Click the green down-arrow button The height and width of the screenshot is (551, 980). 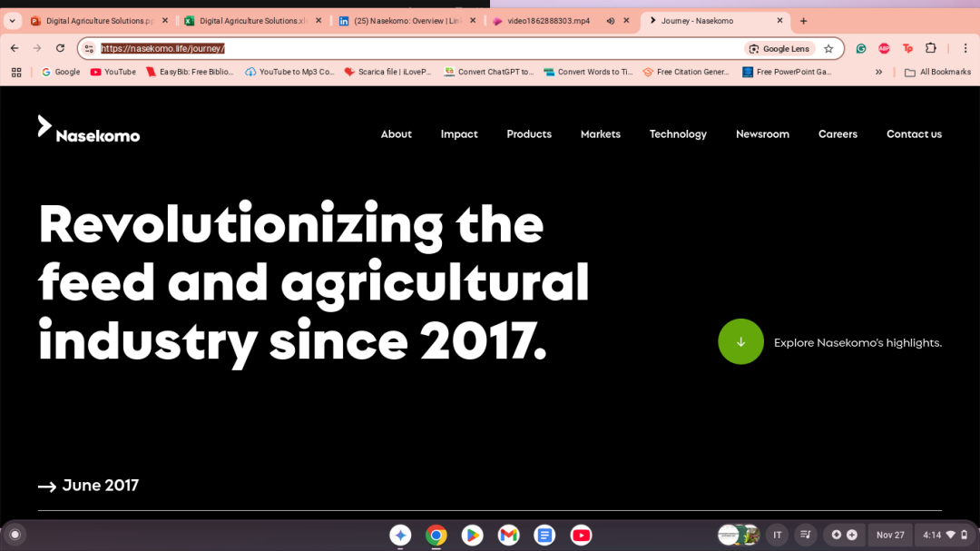pos(740,341)
